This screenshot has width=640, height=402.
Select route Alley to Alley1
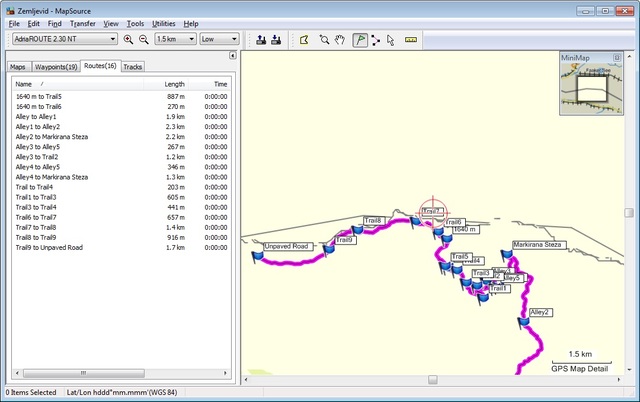tap(121, 117)
